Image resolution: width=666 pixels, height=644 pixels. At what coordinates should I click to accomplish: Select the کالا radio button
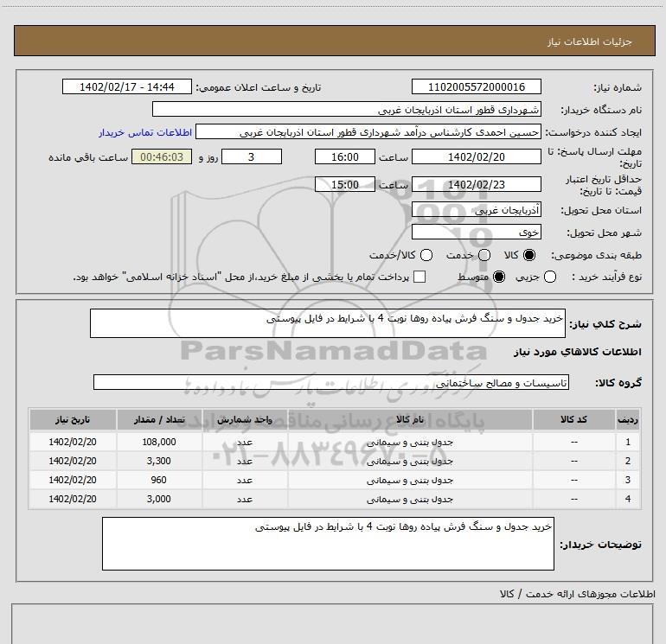click(x=529, y=255)
